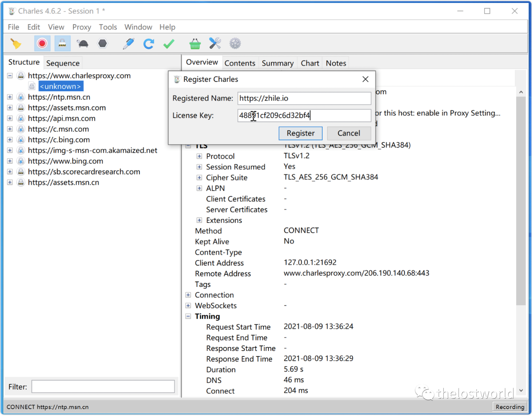Click overview scrollbar down arrow
Image resolution: width=532 pixels, height=416 pixels.
[x=521, y=390]
